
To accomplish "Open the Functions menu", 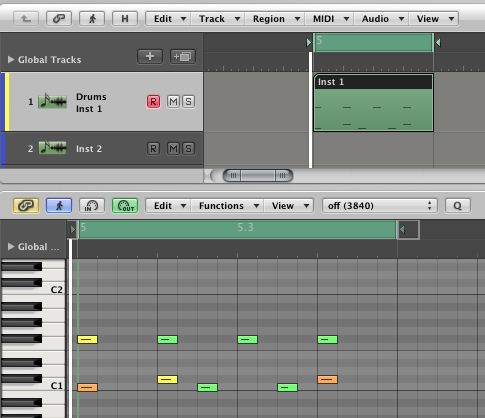I will 227,206.
